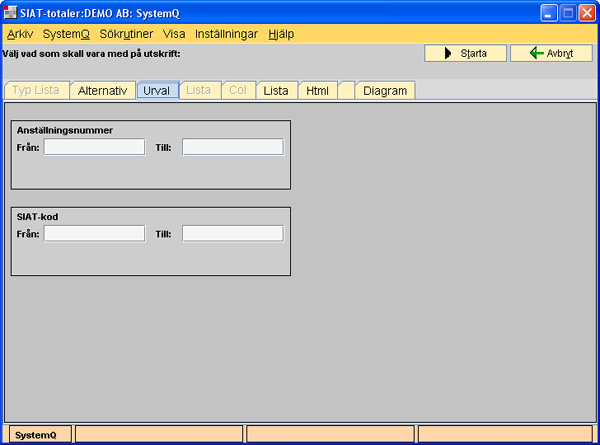Click the Col tab
600x445 pixels.
pos(237,91)
